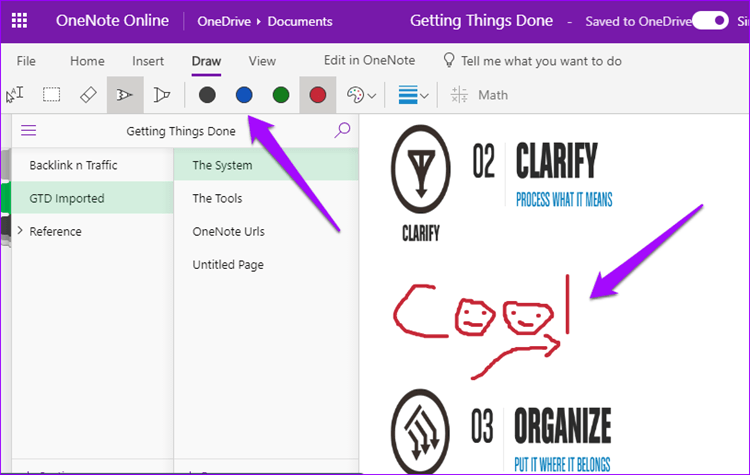Click the Getting Things Done notebook title in header
The width and height of the screenshot is (750, 475).
pyautogui.click(x=481, y=21)
